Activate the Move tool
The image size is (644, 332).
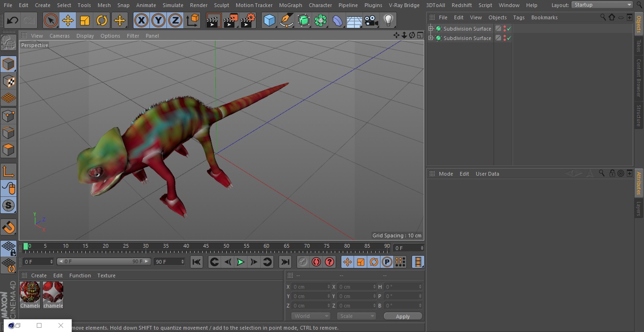click(68, 20)
